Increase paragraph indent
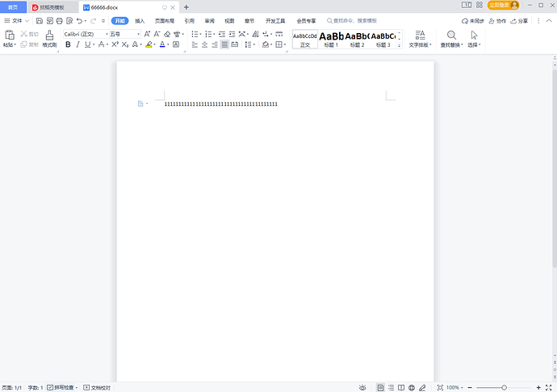Image resolution: width=557 pixels, height=392 pixels. (x=232, y=34)
